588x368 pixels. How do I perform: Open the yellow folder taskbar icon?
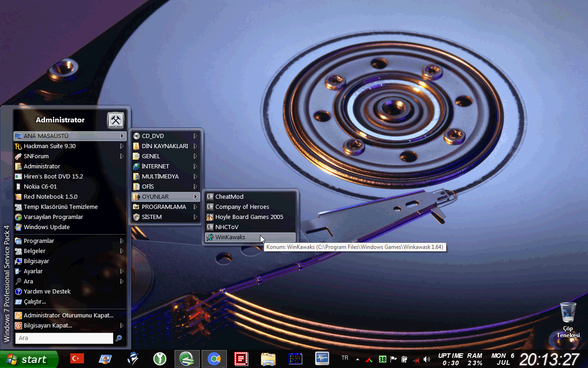[268, 359]
